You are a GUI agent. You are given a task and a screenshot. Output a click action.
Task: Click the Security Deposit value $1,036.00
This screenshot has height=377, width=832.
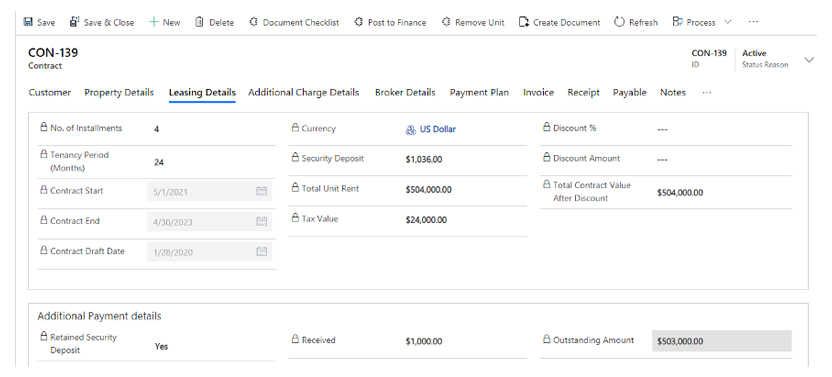[423, 159]
